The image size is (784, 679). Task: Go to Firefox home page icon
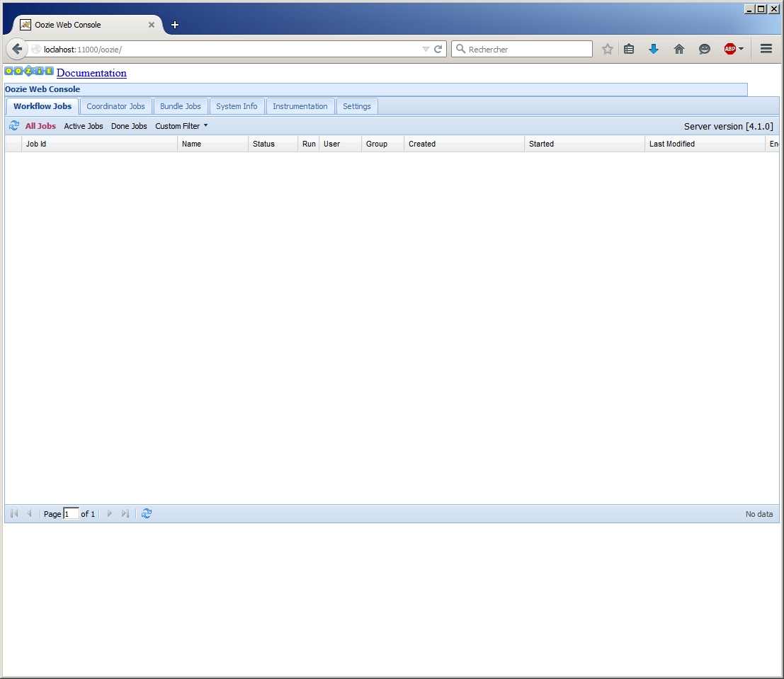pos(679,49)
